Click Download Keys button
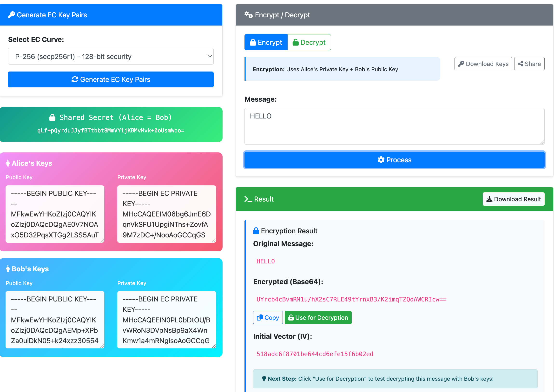Viewport: 554px width, 392px height. [483, 64]
